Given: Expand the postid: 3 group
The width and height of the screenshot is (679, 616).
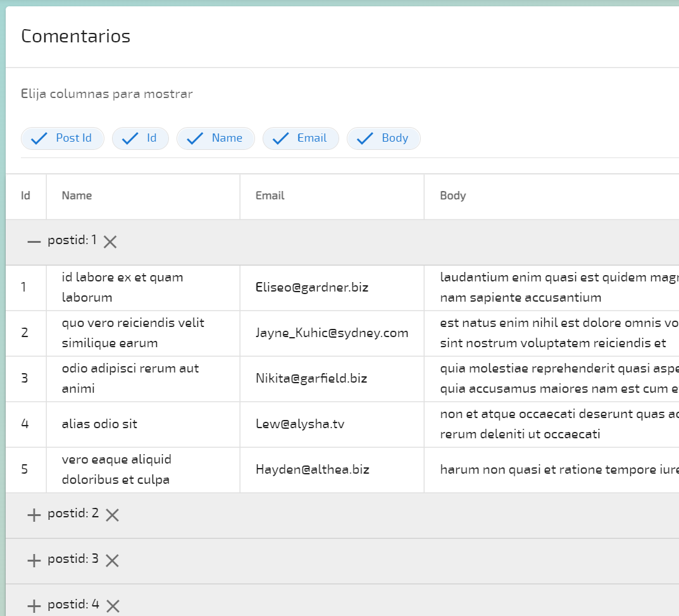Looking at the screenshot, I should tap(34, 560).
